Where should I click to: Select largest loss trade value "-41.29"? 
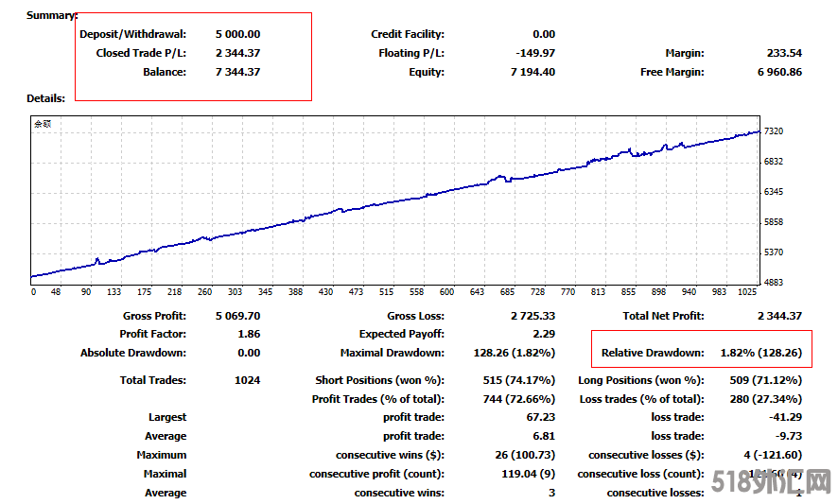pyautogui.click(x=786, y=417)
